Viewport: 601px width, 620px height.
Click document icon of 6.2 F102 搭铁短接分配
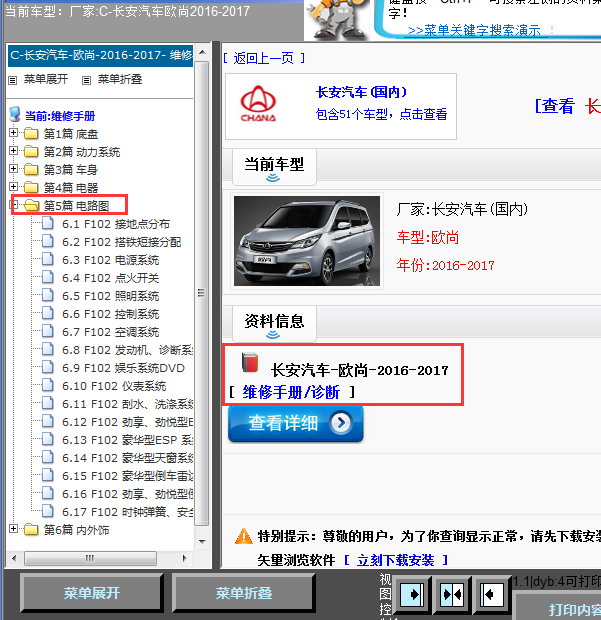pos(48,241)
